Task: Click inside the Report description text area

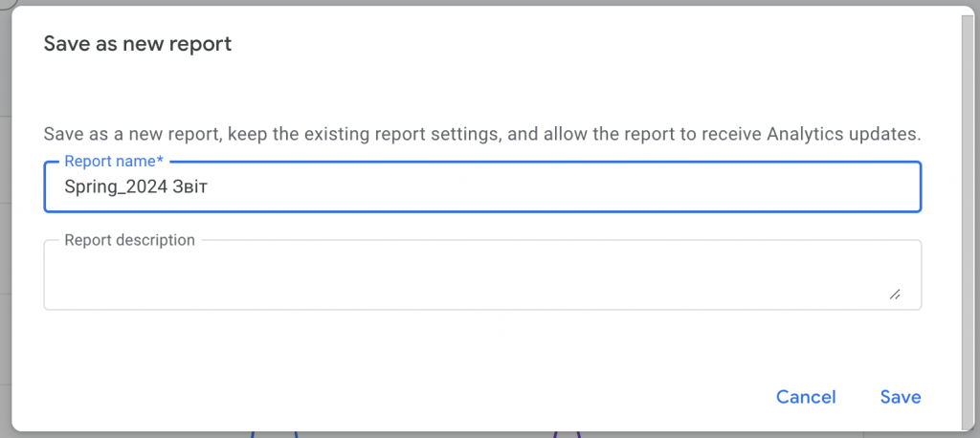Action: click(482, 274)
